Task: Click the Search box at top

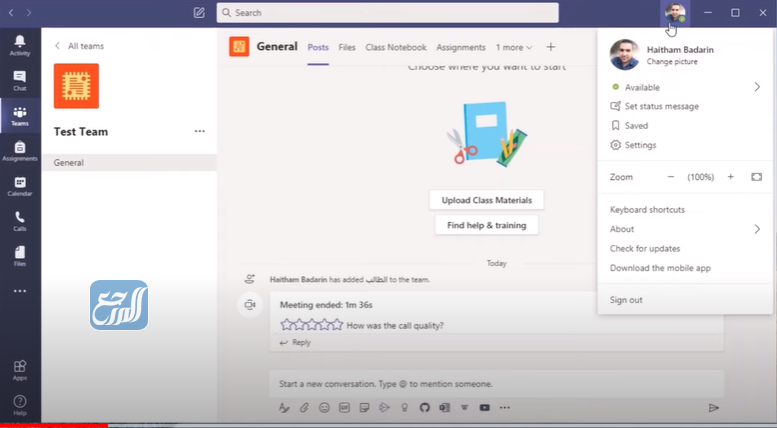Action: (387, 13)
